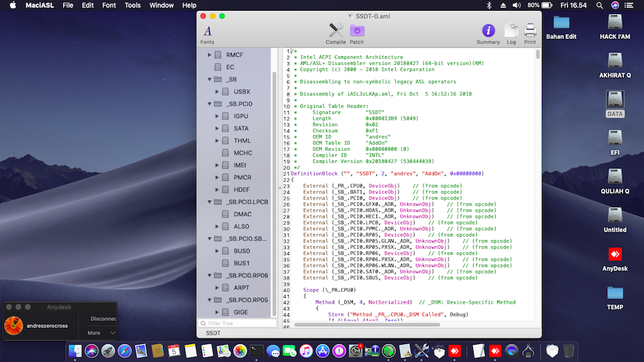644x362 pixels.
Task: Collapse the _SB.PCI0 tree node
Action: 209,104
